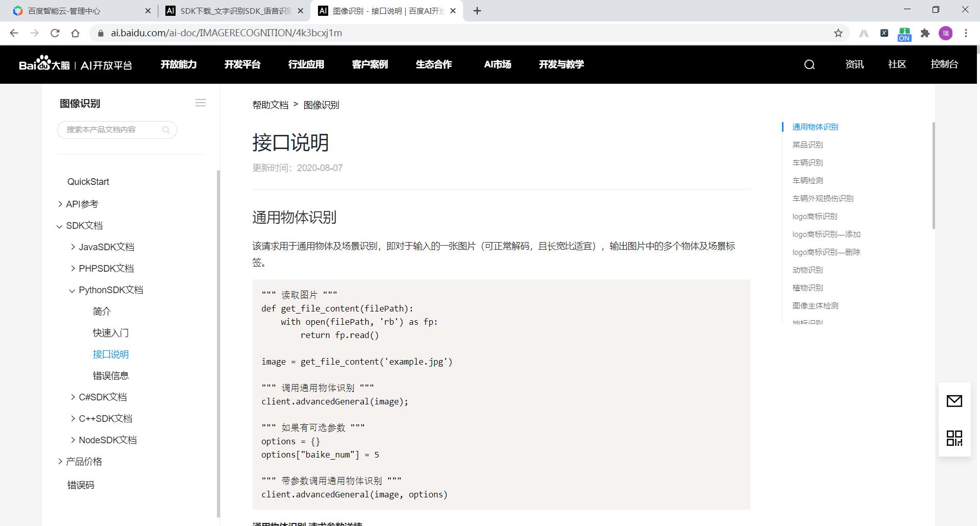980x526 pixels.
Task: Go to 社区 in the top bar
Action: coord(897,64)
